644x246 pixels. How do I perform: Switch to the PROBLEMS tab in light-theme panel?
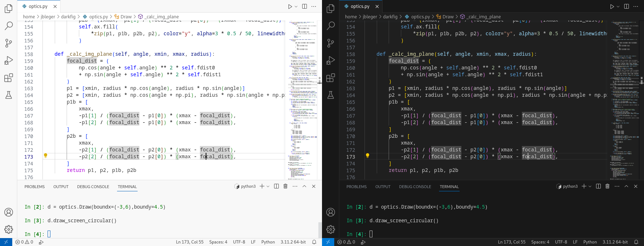(x=35, y=187)
